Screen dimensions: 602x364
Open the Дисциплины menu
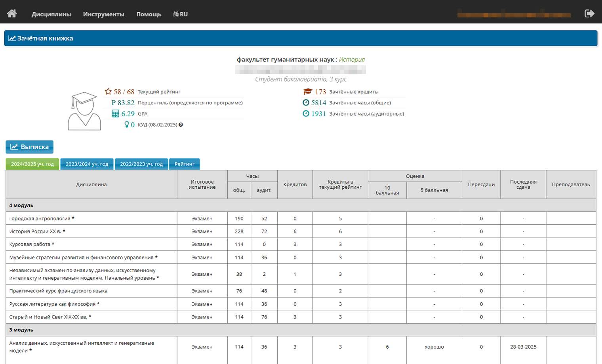[x=51, y=14]
